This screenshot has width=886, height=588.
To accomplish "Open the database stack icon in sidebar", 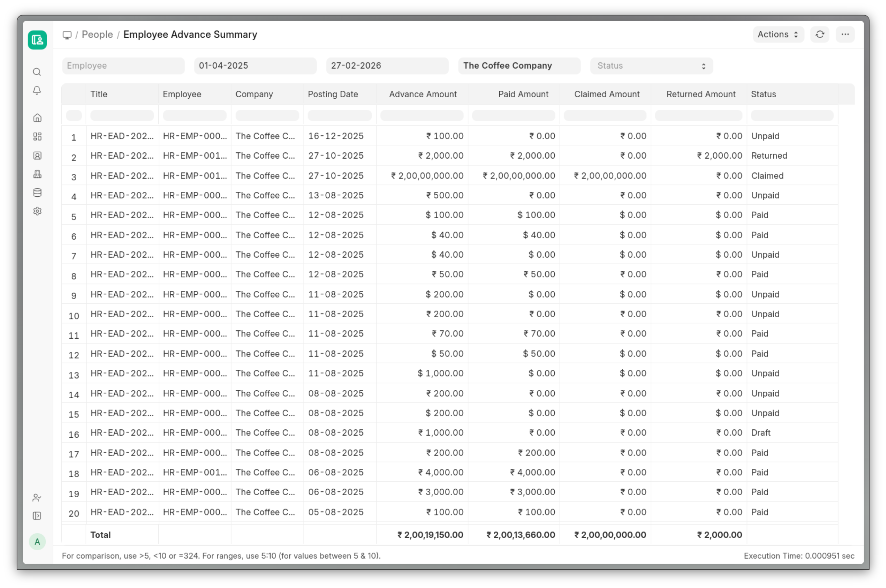I will tap(37, 193).
